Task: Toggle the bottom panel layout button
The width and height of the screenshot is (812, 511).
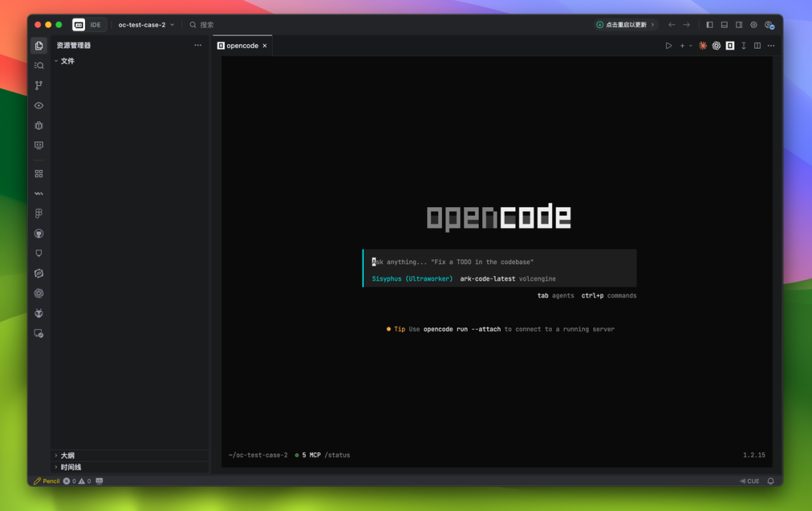Action: click(x=724, y=25)
